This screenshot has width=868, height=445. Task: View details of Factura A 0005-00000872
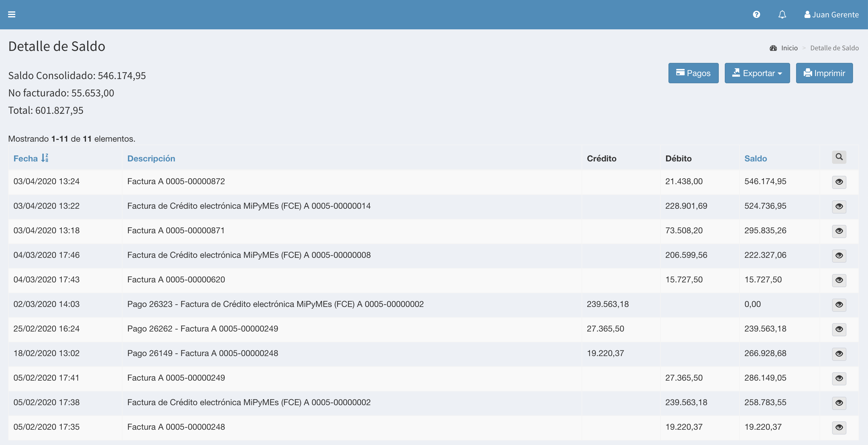(839, 182)
